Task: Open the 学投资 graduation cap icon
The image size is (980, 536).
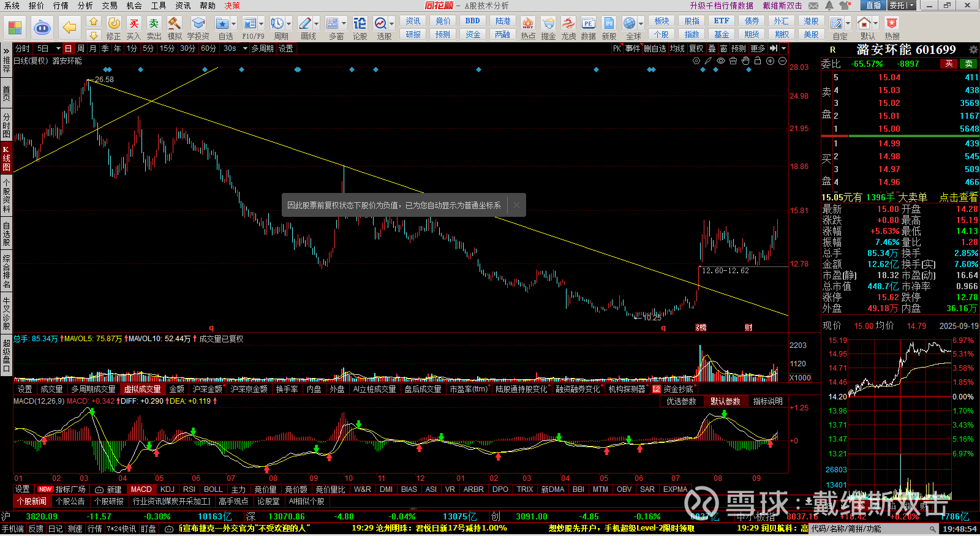Action: pyautogui.click(x=198, y=23)
